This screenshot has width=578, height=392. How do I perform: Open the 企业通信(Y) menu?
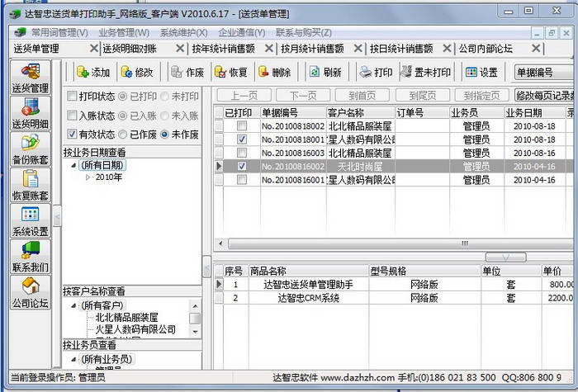point(242,33)
